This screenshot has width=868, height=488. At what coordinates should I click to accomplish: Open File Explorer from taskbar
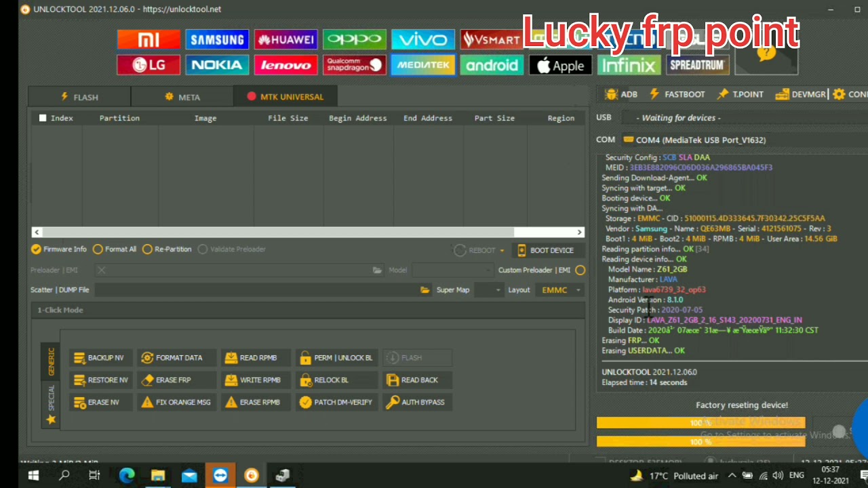(158, 476)
